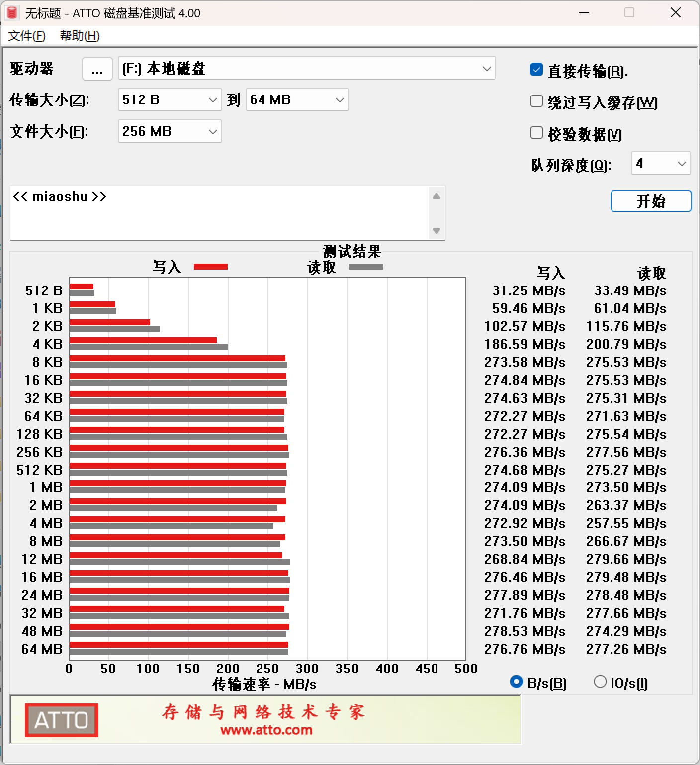Click the 传输速率 - MB/s axis title
700x765 pixels.
(x=264, y=685)
